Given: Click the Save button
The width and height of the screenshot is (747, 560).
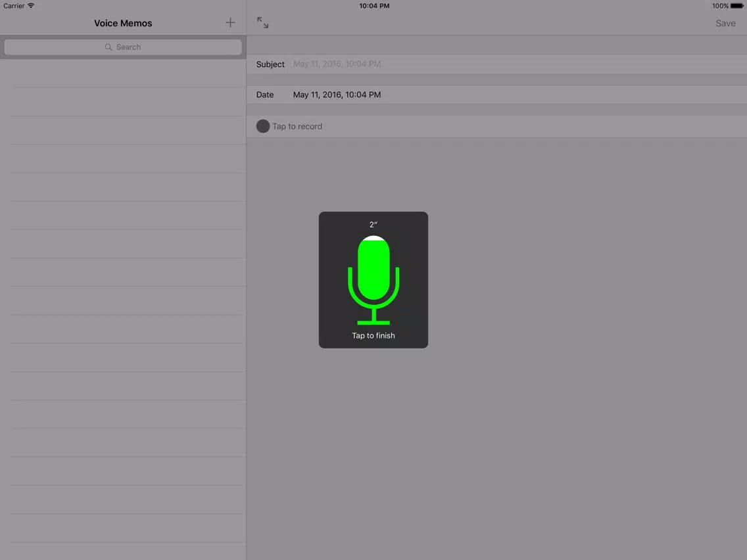Looking at the screenshot, I should point(725,24).
